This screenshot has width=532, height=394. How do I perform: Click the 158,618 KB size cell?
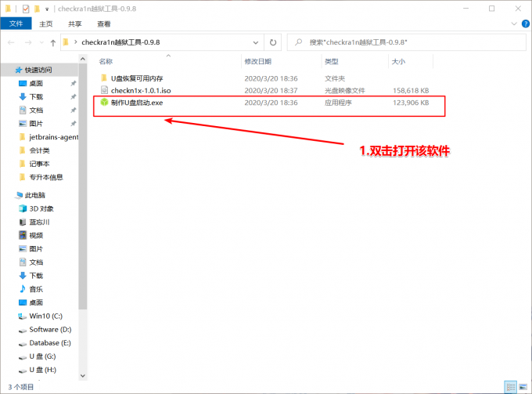[411, 91]
